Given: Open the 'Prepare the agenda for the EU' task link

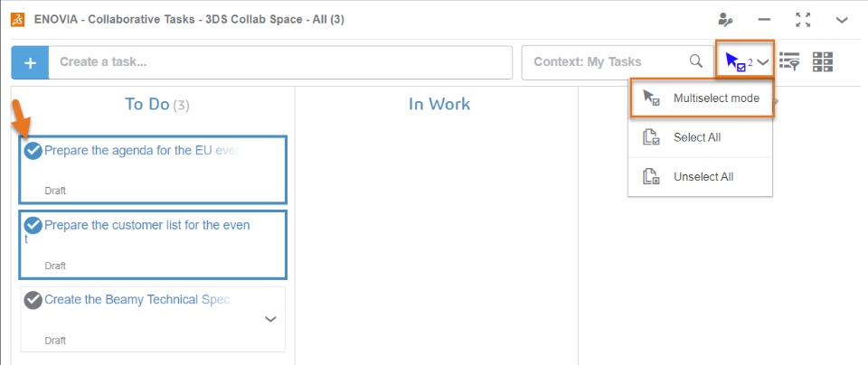Looking at the screenshot, I should click(140, 150).
